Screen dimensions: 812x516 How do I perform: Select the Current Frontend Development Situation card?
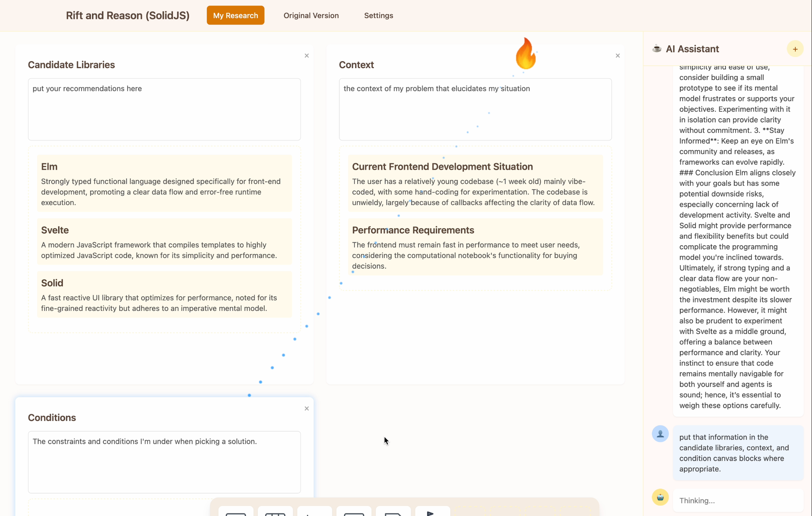475,183
